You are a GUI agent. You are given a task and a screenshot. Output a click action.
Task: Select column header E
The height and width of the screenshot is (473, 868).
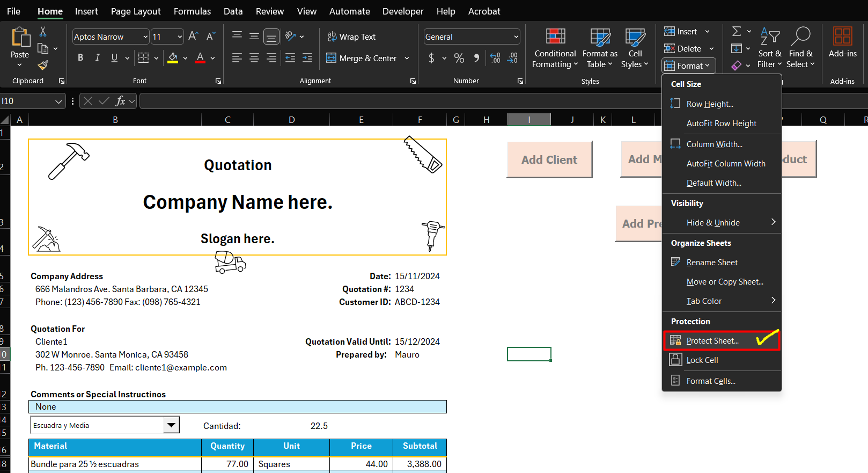click(x=361, y=120)
